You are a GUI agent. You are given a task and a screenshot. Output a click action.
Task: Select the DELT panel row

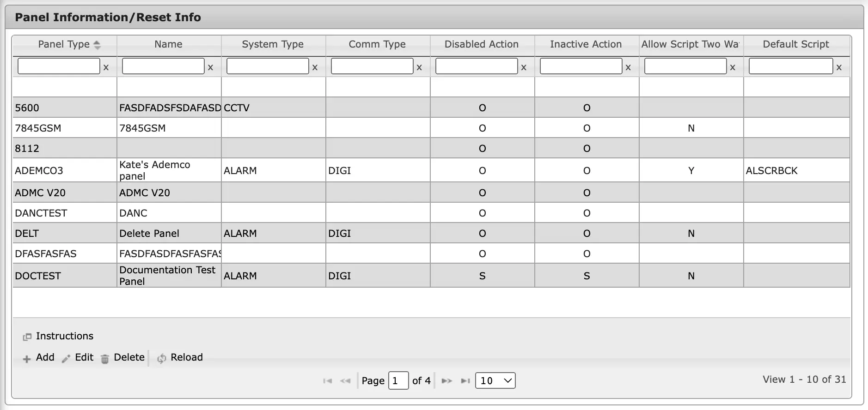[431, 233]
